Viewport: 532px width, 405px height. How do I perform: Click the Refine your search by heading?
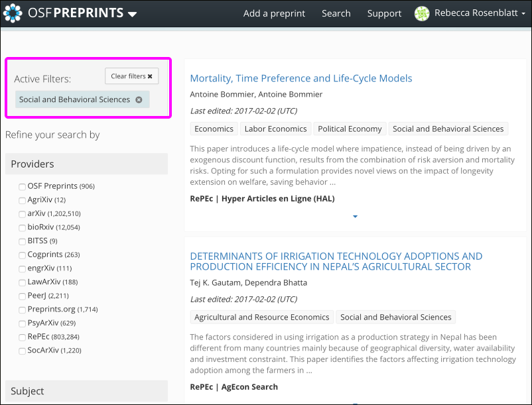52,135
